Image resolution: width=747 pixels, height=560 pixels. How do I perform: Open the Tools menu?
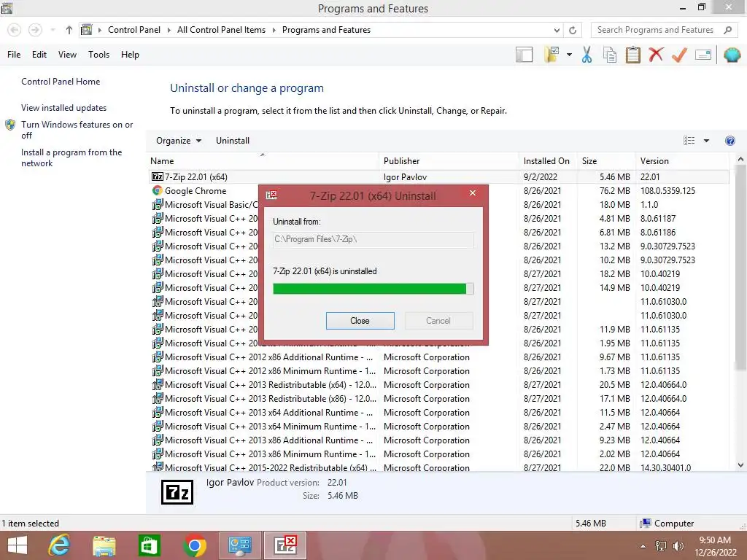[x=98, y=55]
